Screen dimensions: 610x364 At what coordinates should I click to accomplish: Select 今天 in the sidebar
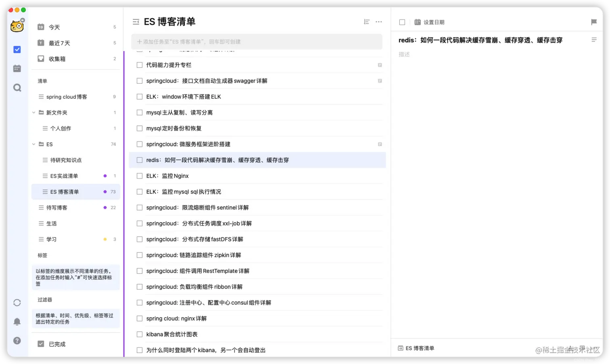(54, 27)
